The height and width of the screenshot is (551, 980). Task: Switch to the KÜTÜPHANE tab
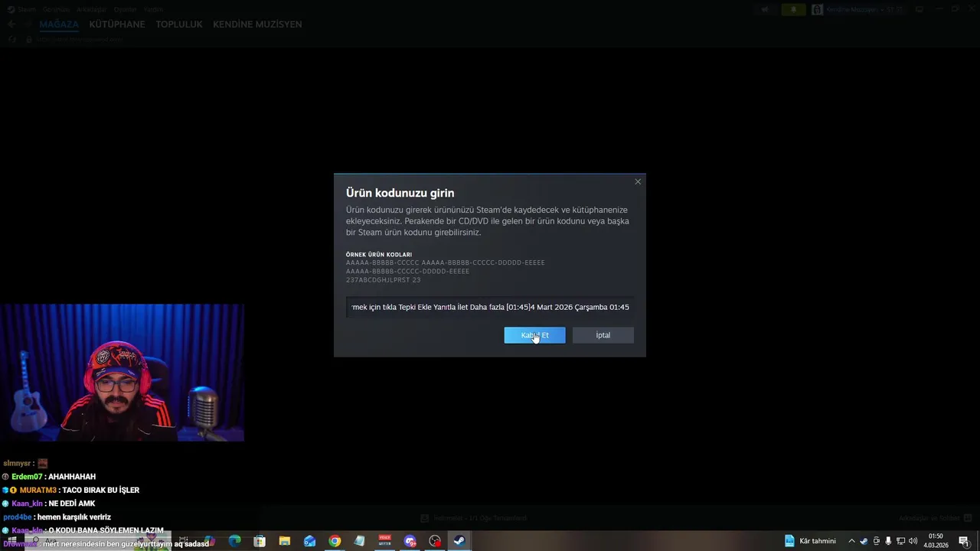pyautogui.click(x=117, y=24)
